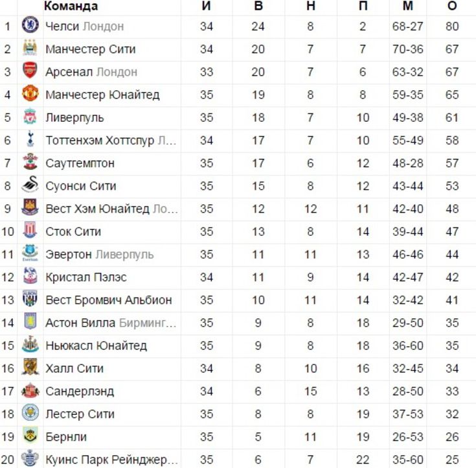Click the Manchester United crest icon
Screen dimensions: 476x468
click(30, 93)
